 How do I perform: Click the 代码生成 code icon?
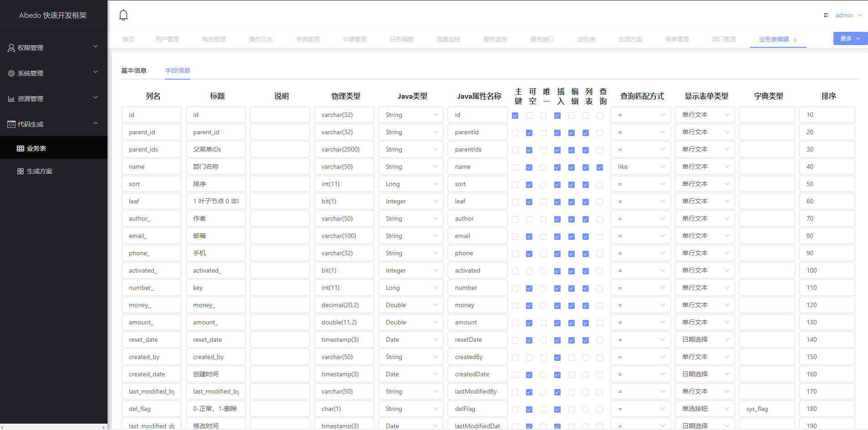11,124
